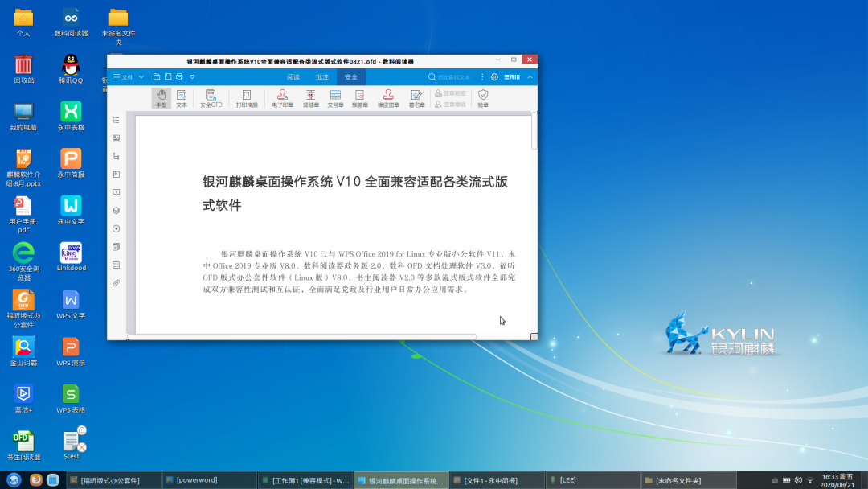
Task: Switch to the 批注 tab
Action: [x=322, y=77]
